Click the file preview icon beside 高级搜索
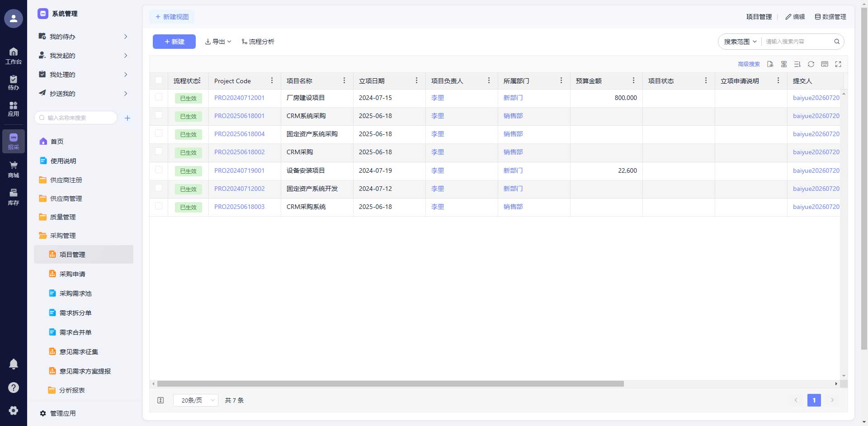Image resolution: width=868 pixels, height=426 pixels. click(x=770, y=64)
